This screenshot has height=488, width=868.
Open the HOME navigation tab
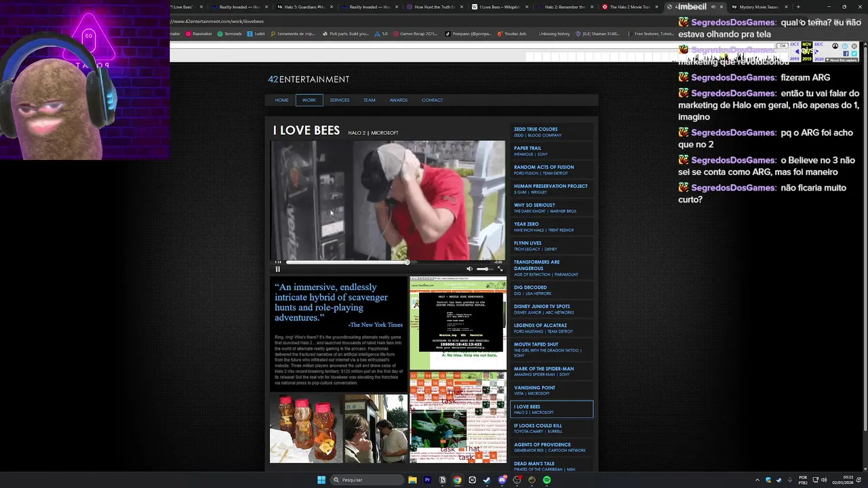click(282, 100)
